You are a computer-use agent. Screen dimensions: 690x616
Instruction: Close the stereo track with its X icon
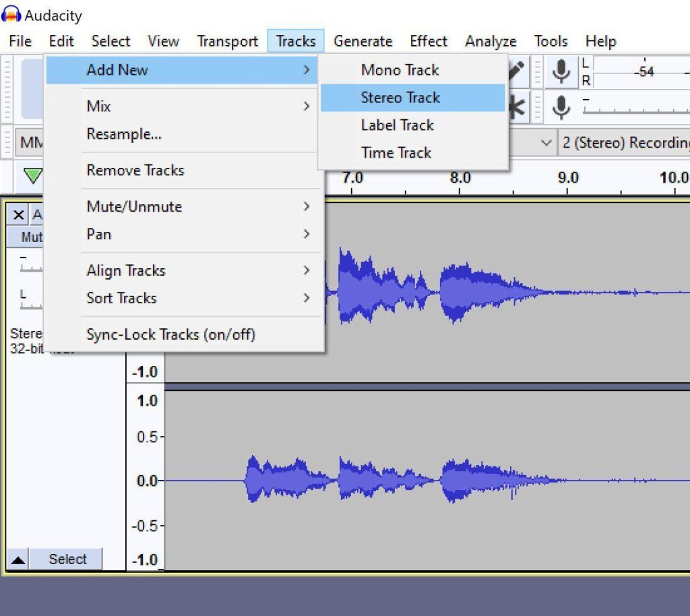[19, 215]
